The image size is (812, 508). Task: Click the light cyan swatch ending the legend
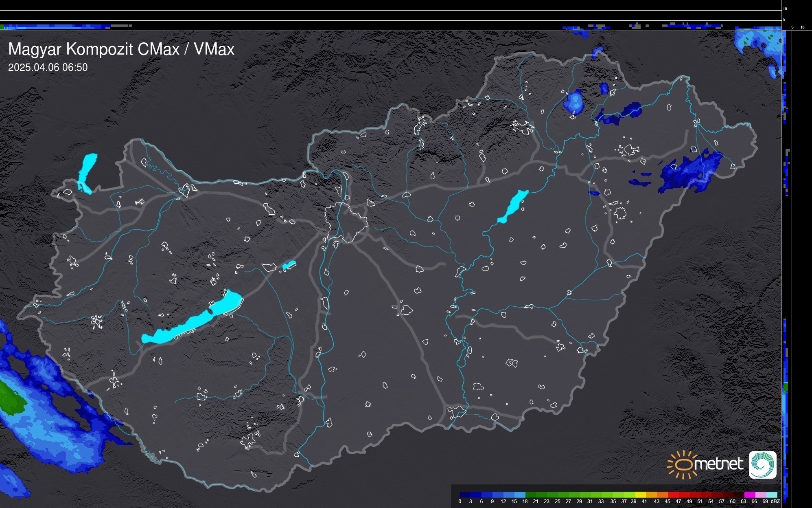tap(771, 495)
